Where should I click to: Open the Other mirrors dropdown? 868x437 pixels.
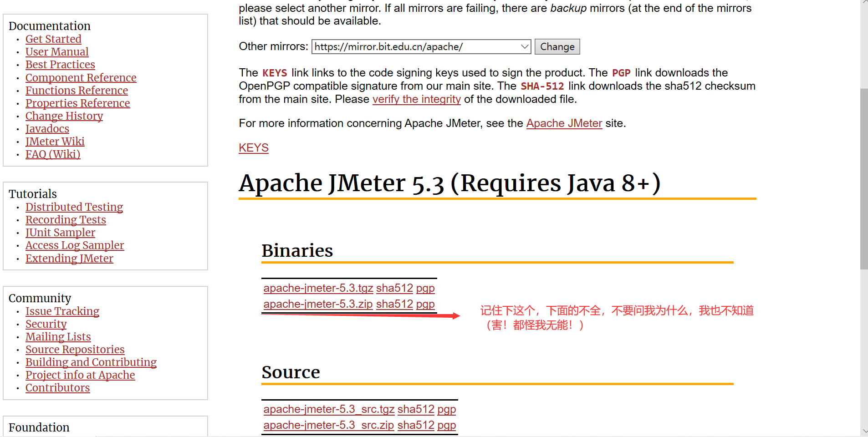click(421, 46)
